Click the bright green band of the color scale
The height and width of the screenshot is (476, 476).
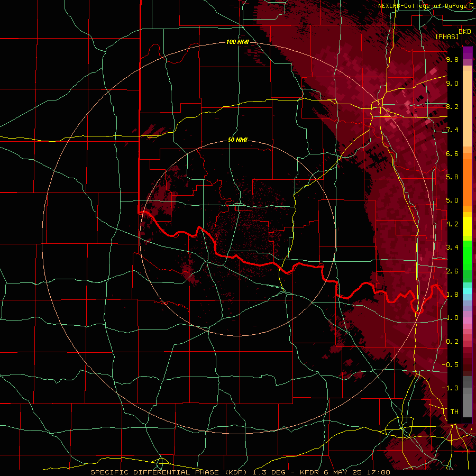467,255
